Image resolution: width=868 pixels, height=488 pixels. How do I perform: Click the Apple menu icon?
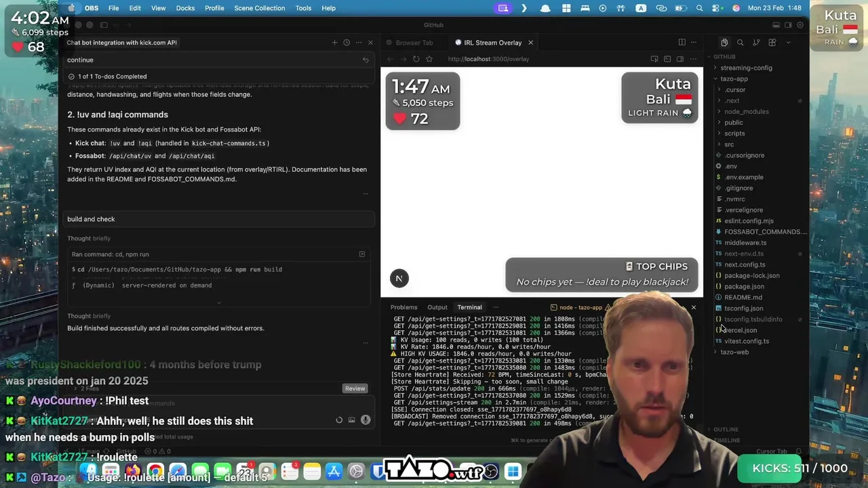[x=71, y=8]
